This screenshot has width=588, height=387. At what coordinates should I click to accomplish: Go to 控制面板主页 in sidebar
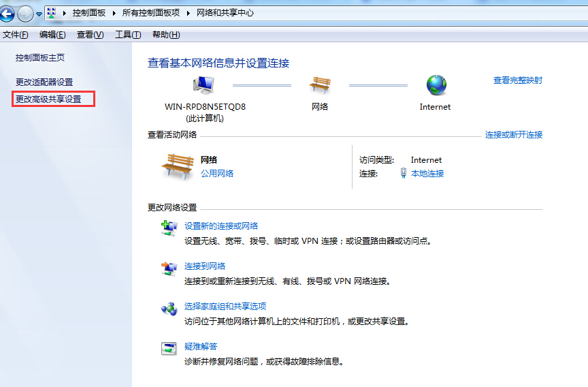click(40, 58)
